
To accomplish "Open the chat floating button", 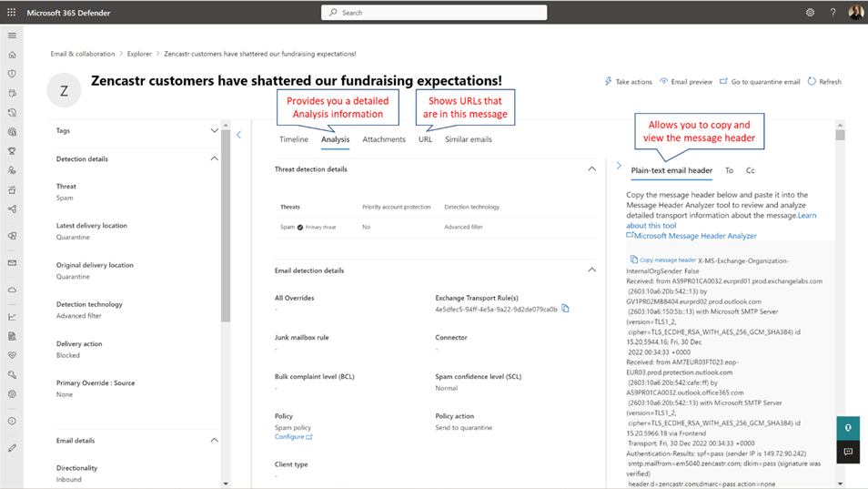I will click(x=848, y=452).
